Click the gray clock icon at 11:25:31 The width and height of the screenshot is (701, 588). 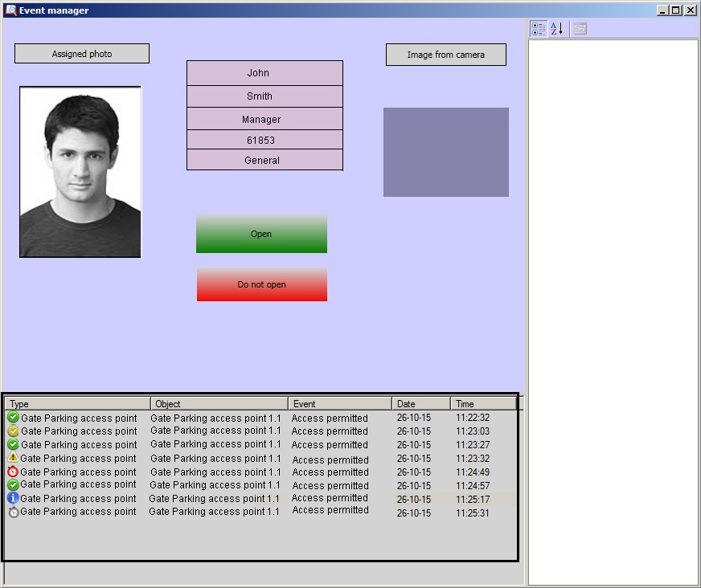point(13,512)
